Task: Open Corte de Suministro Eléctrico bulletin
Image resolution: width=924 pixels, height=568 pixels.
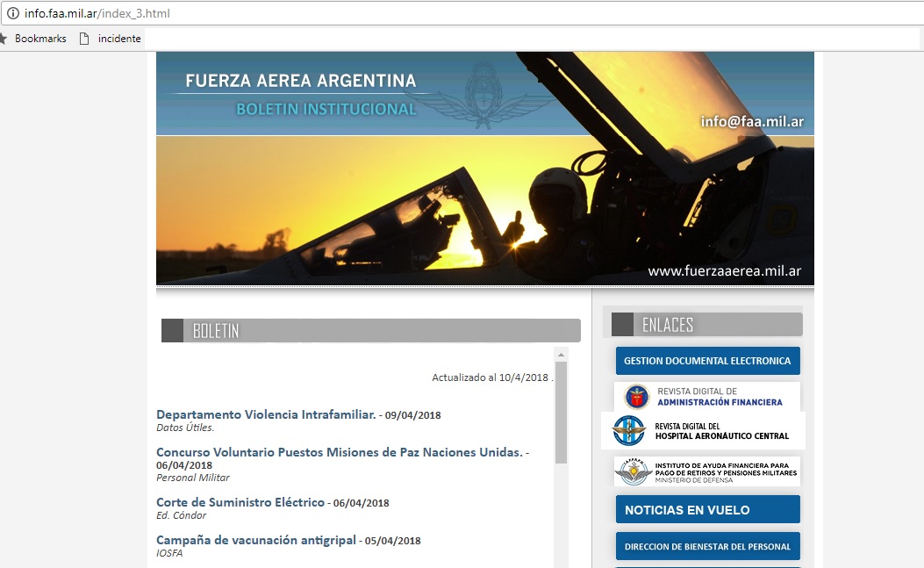Action: tap(240, 502)
